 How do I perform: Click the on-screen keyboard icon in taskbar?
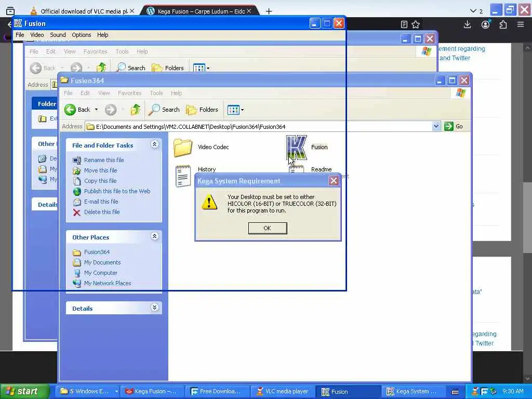click(455, 392)
